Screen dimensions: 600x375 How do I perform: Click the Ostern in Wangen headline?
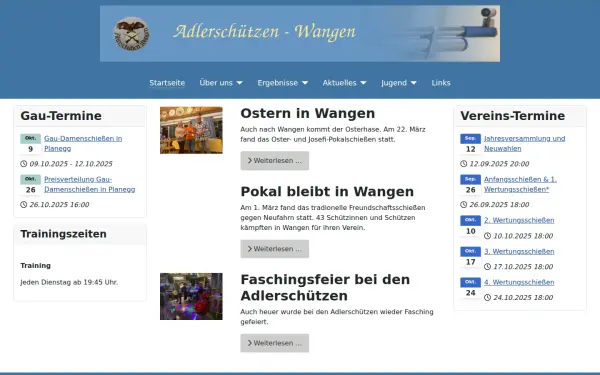(308, 114)
